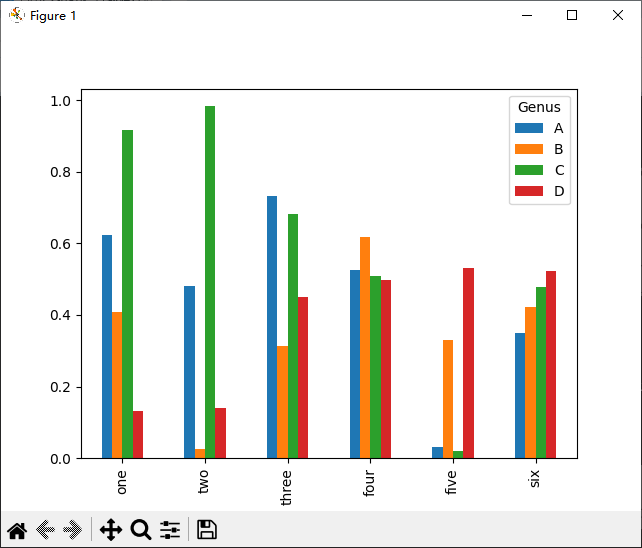
Task: Go back to previous view arrow
Action: coord(46,530)
